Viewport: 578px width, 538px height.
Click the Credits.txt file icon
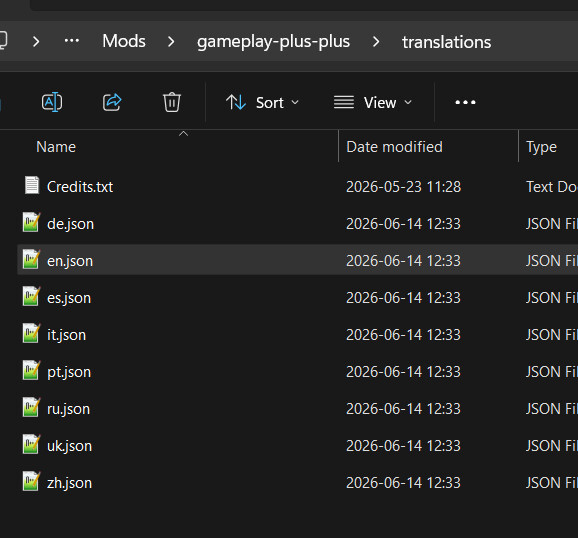click(32, 185)
